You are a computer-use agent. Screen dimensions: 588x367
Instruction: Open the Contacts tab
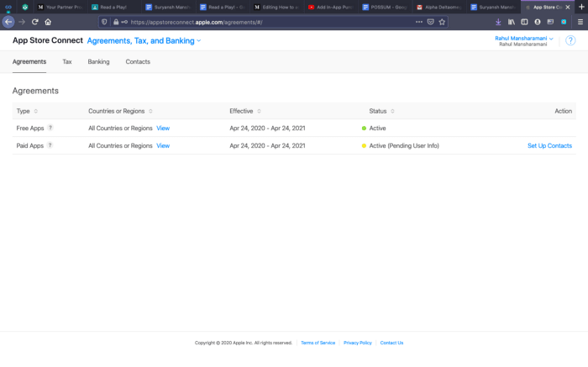point(138,62)
